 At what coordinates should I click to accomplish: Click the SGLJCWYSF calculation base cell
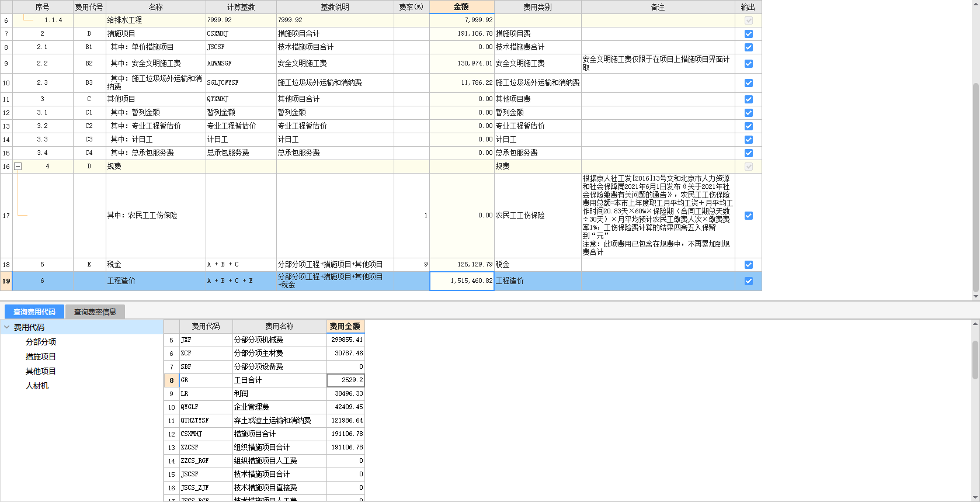[x=241, y=83]
